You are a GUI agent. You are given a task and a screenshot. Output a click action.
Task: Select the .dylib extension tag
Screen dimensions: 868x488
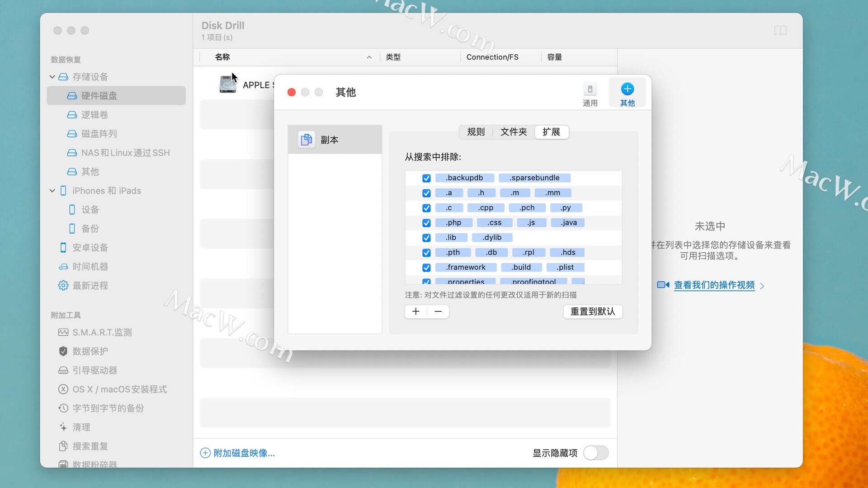click(x=492, y=238)
